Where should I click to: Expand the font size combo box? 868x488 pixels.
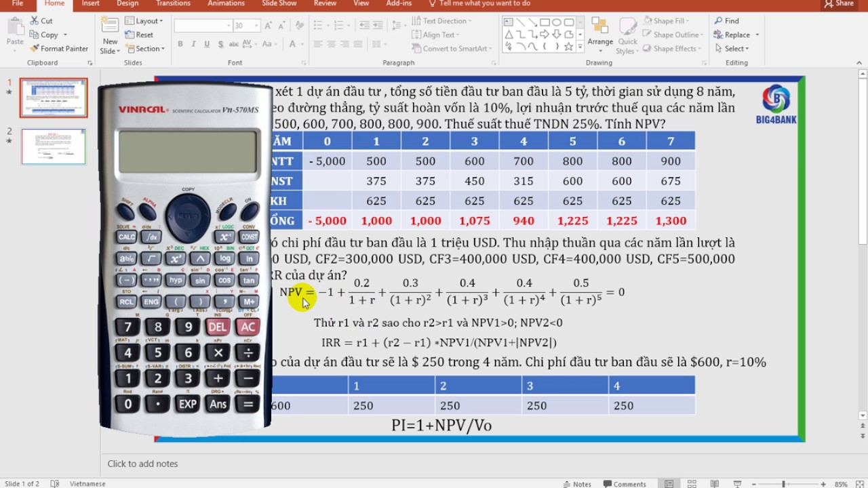coord(256,26)
